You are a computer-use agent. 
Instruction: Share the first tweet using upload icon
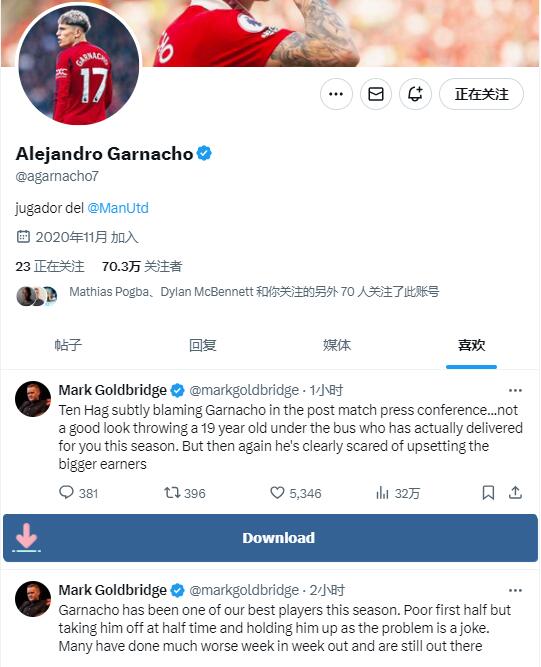515,492
